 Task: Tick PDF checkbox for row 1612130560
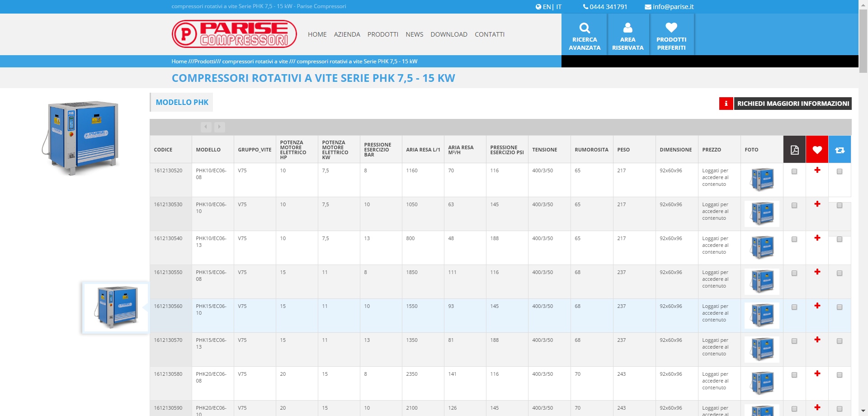794,307
